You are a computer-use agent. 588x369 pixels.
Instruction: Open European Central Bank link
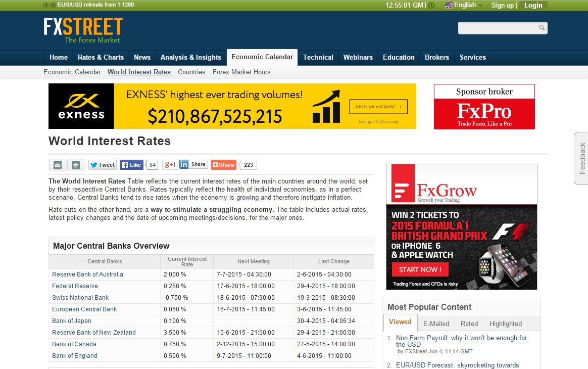[x=84, y=309]
